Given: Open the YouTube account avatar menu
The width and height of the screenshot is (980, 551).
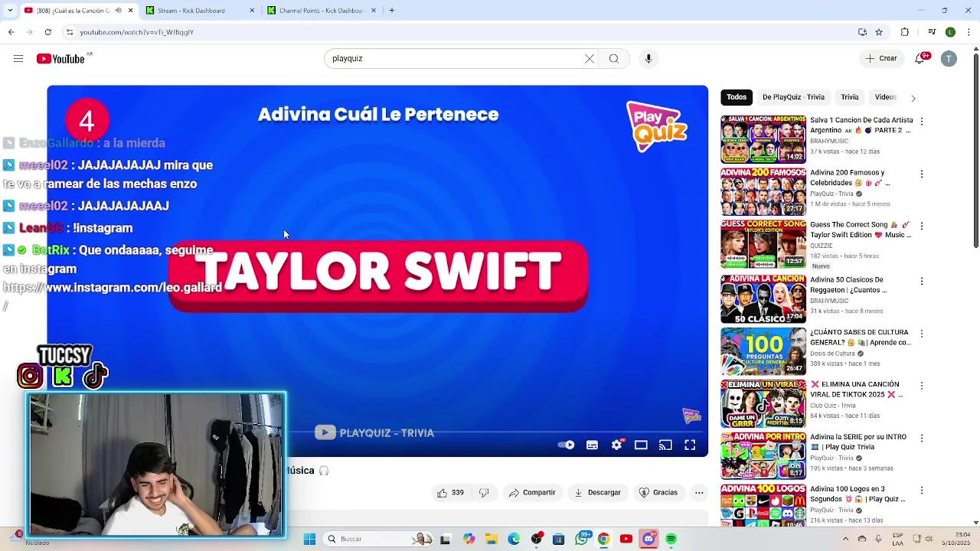Looking at the screenshot, I should [x=949, y=59].
